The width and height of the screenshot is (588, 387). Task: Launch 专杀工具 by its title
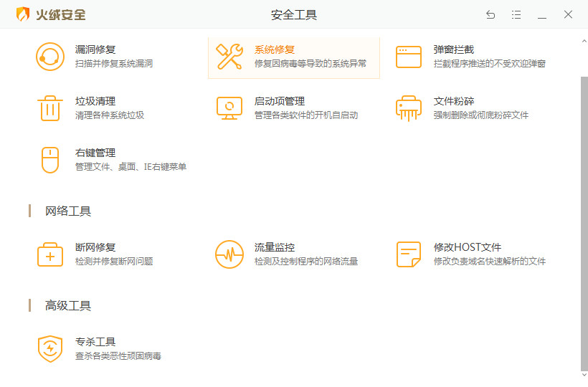coord(95,342)
